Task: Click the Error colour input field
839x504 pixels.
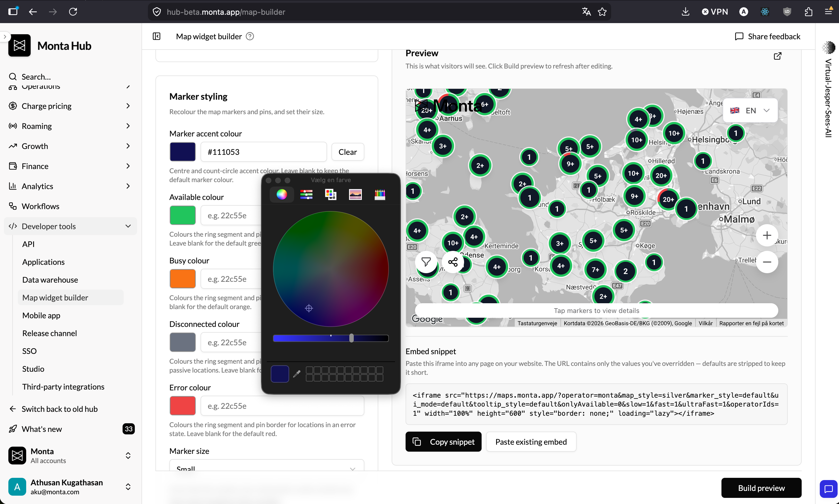Action: [282, 406]
